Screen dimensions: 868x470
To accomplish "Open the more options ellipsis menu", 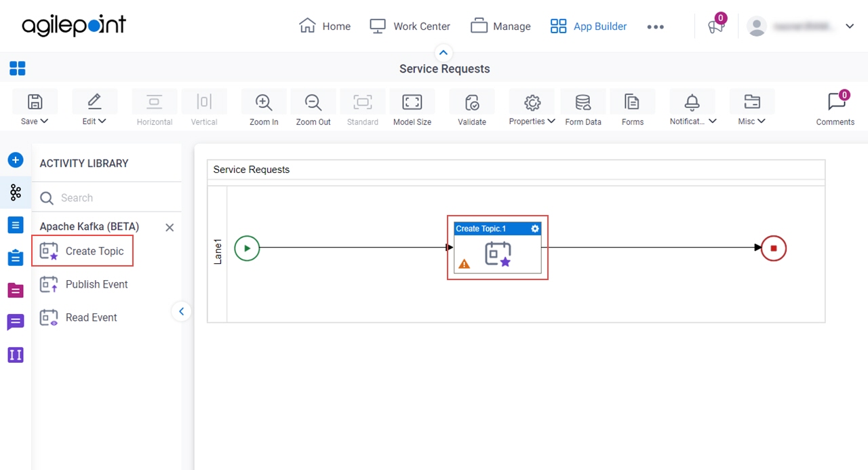I will 655,27.
